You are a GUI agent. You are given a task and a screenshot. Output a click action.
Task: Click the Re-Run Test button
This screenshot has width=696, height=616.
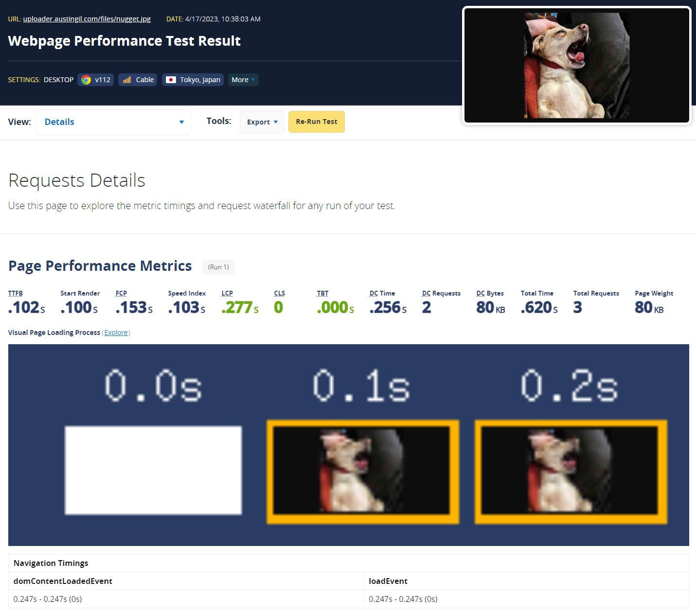point(316,122)
